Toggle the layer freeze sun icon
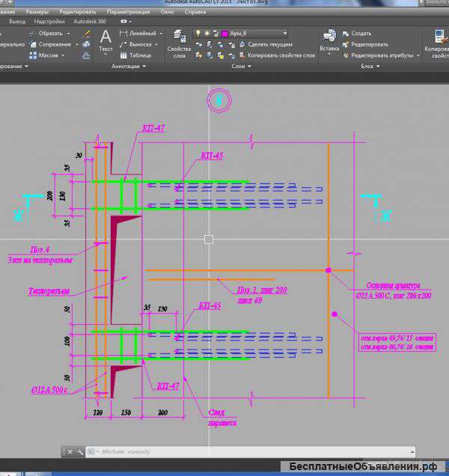This screenshot has height=476, width=449. pos(207,34)
